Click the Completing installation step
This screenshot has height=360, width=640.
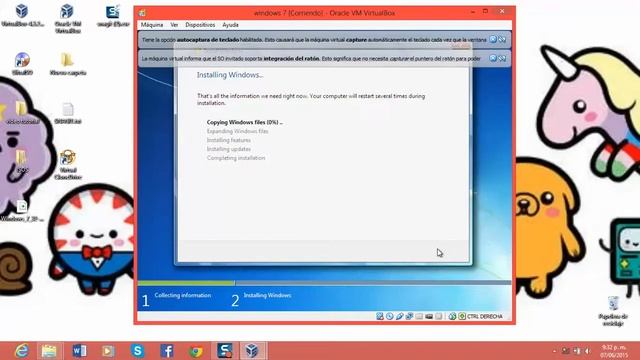236,158
